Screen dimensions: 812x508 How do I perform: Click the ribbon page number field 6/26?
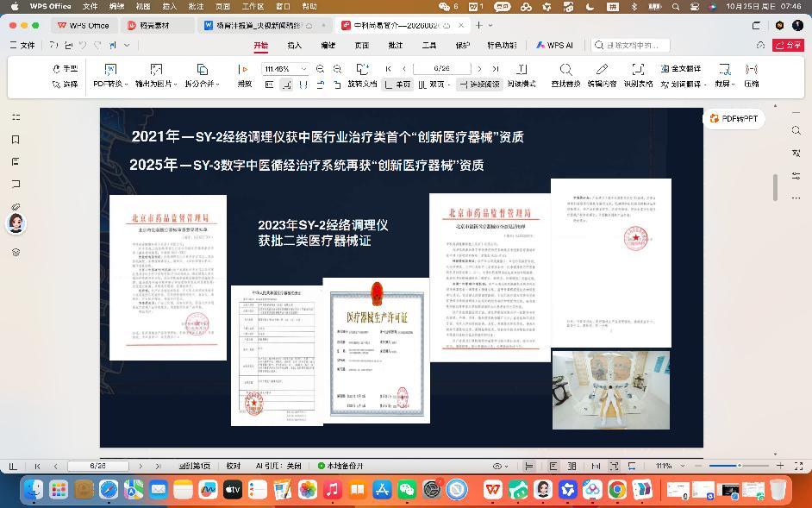tap(441, 68)
